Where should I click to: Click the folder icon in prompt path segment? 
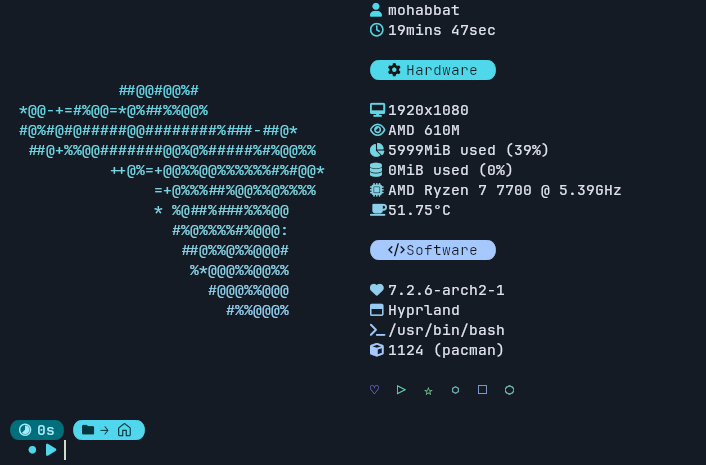click(x=88, y=430)
